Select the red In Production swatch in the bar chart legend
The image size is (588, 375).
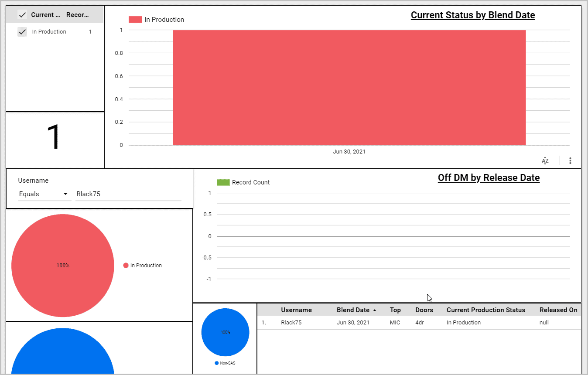pyautogui.click(x=135, y=20)
